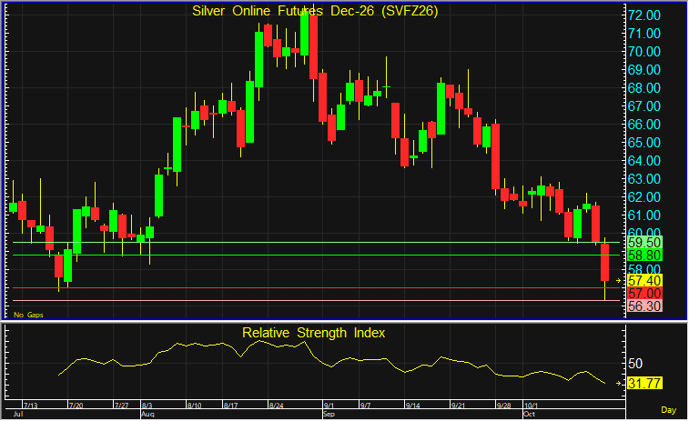The image size is (689, 421).
Task: Click the 8/10 date label
Action: coord(194,405)
